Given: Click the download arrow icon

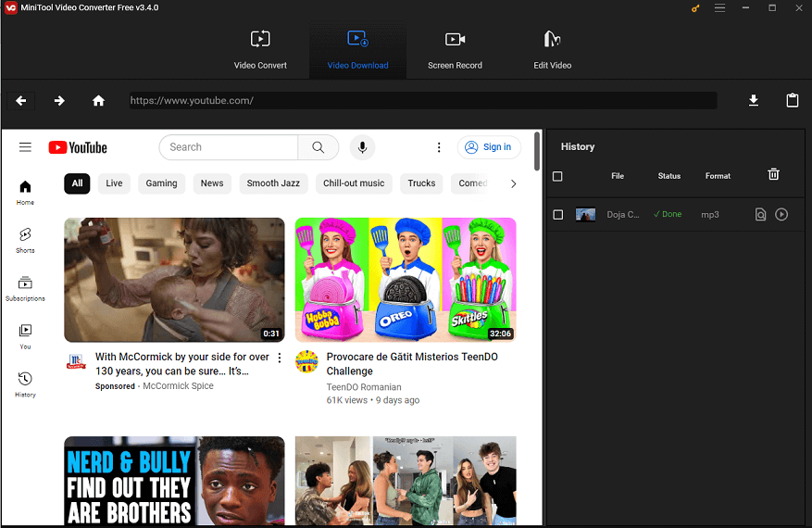Looking at the screenshot, I should tap(754, 101).
